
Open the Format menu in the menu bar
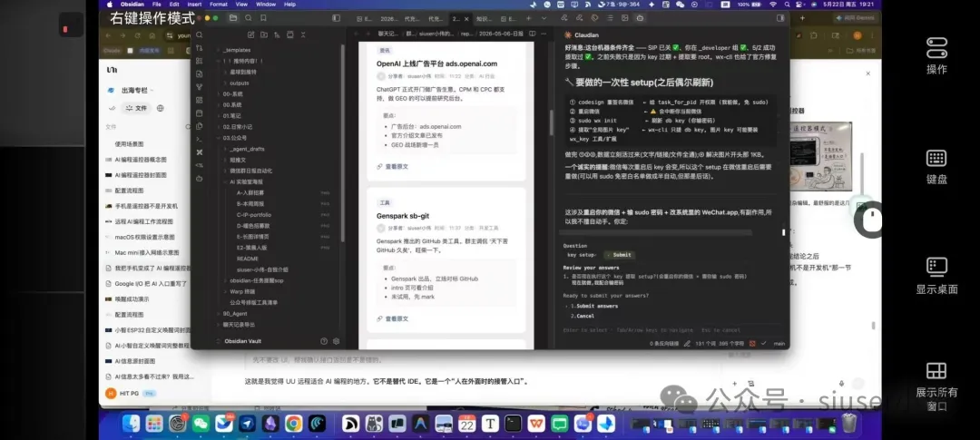(x=219, y=4)
